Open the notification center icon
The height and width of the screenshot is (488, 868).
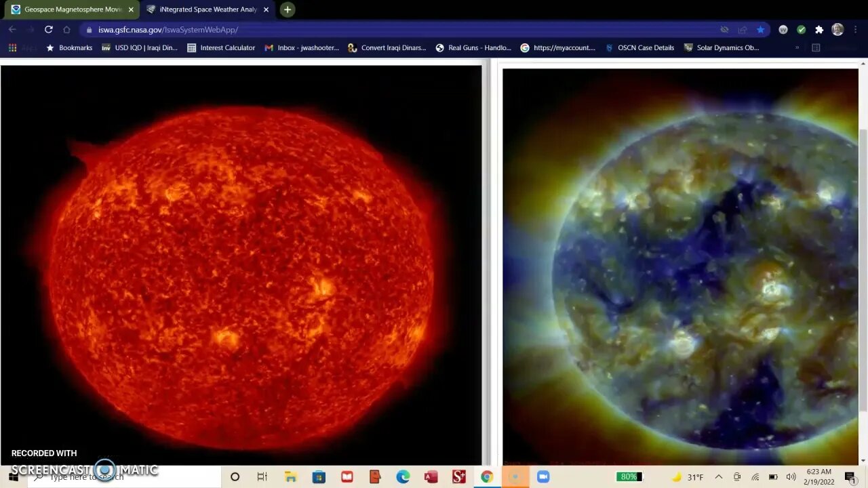[850, 477]
